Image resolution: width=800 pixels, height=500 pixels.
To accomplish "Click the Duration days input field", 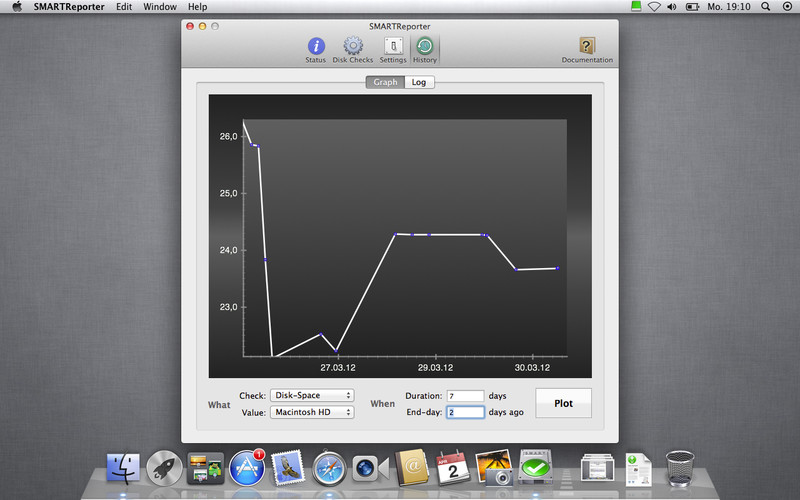I will pos(465,396).
